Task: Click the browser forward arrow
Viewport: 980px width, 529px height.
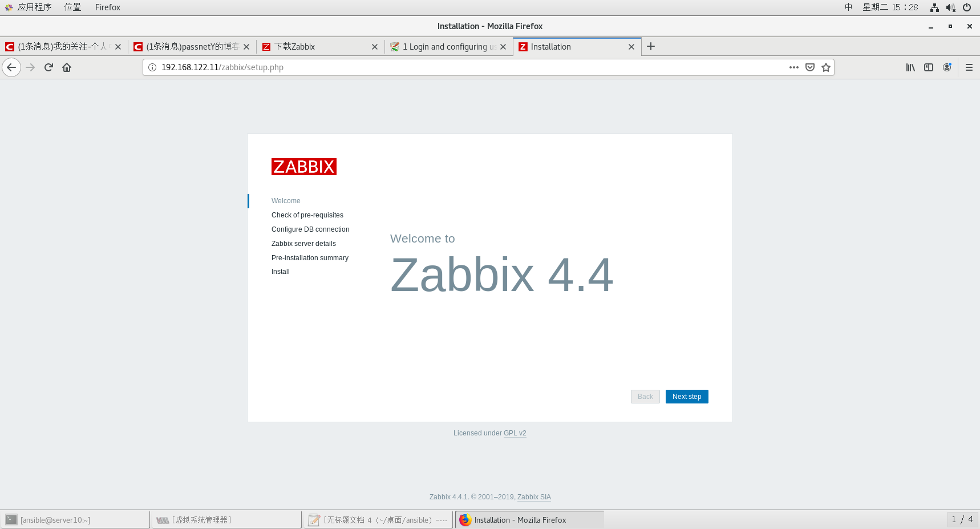Action: pyautogui.click(x=30, y=67)
